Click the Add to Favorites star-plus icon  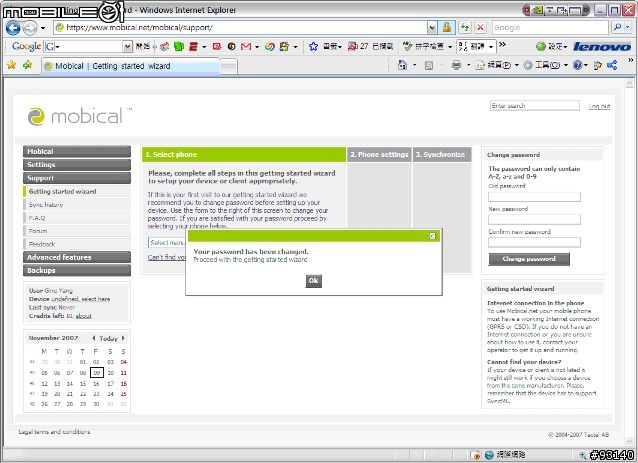28,65
